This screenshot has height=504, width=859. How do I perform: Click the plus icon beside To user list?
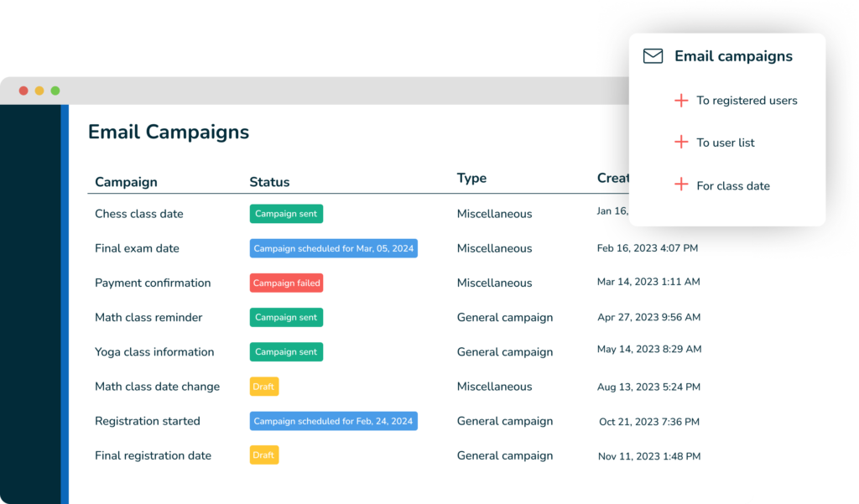(x=681, y=143)
